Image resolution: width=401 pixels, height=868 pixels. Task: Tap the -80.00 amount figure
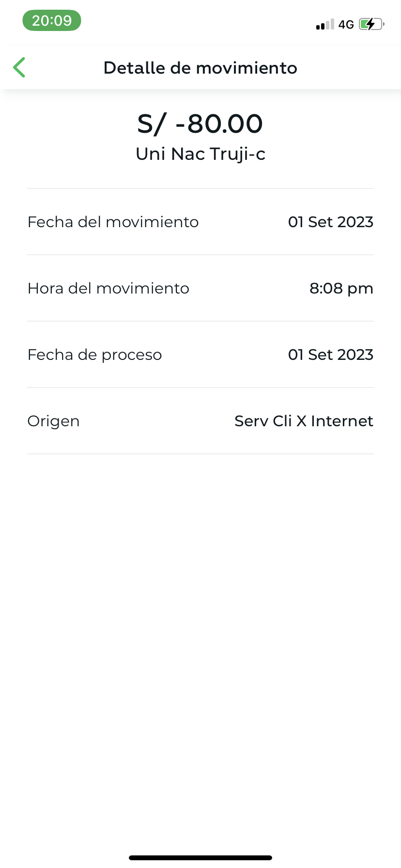[219, 124]
